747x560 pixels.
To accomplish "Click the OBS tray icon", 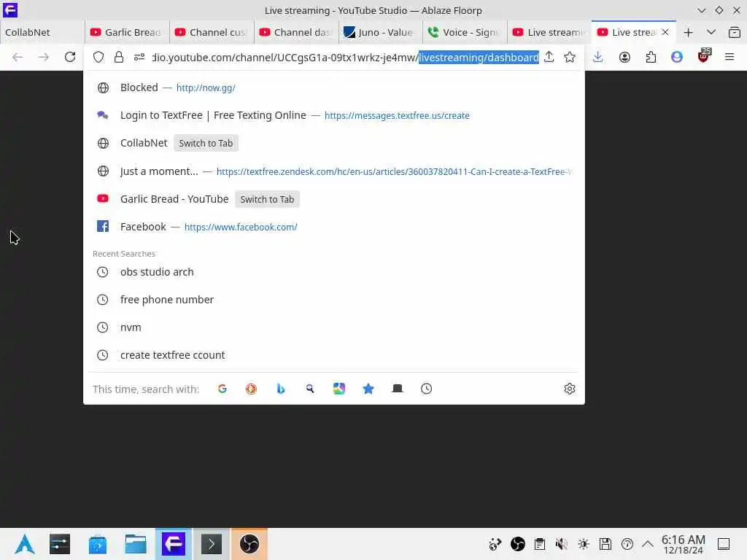I will point(517,544).
